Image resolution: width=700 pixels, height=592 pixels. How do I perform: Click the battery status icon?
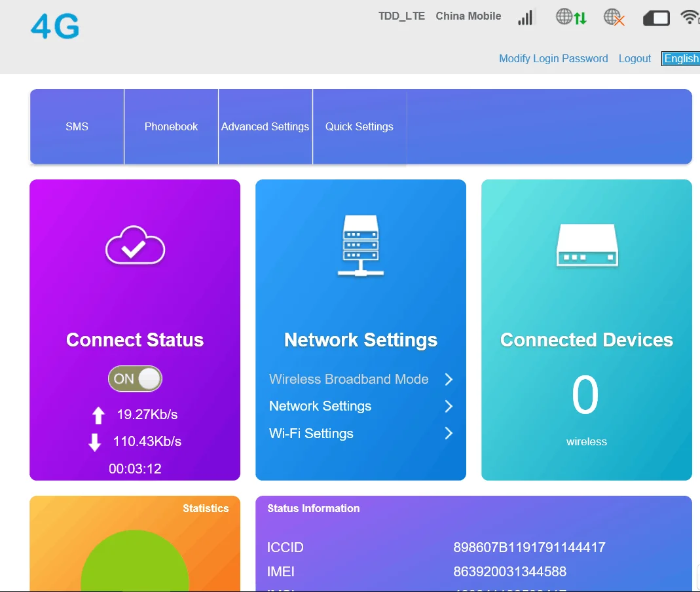tap(656, 18)
